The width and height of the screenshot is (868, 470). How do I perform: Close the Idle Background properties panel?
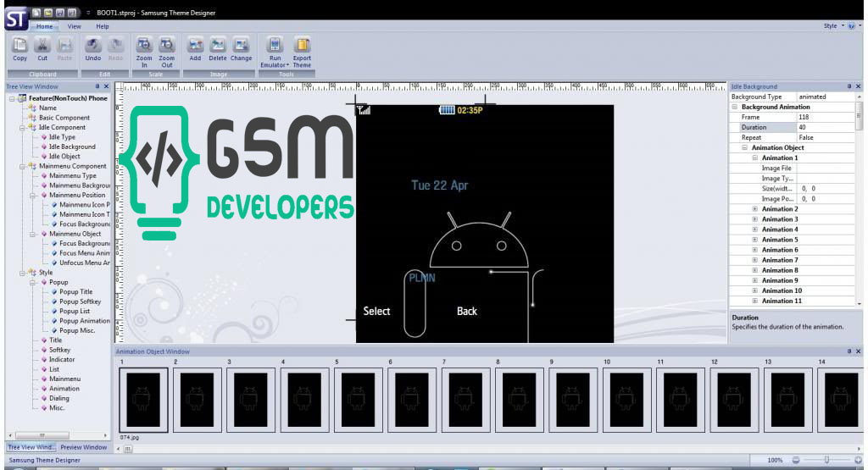point(859,87)
